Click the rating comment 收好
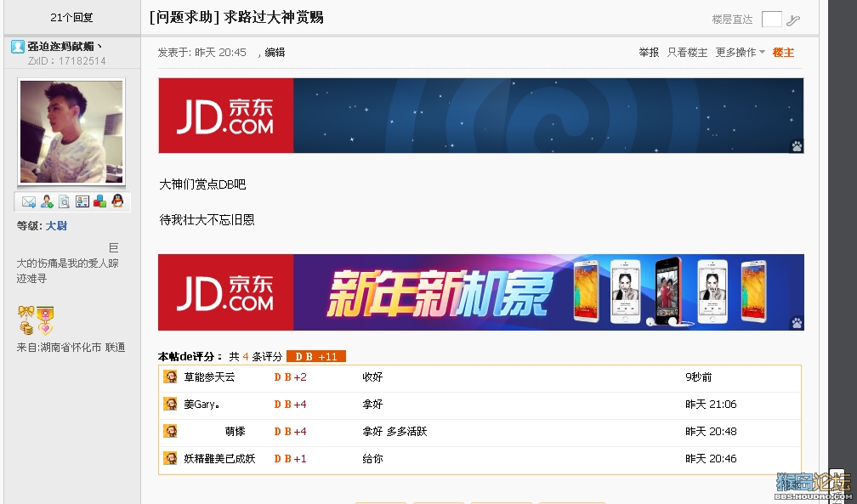The image size is (857, 504). pos(372,377)
